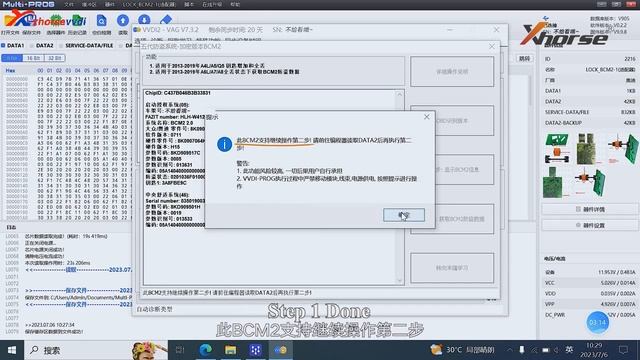640x360 pixels.
Task: Click the upload arrow read icon in the Multi-PROG toolbar
Action: pos(123,20)
